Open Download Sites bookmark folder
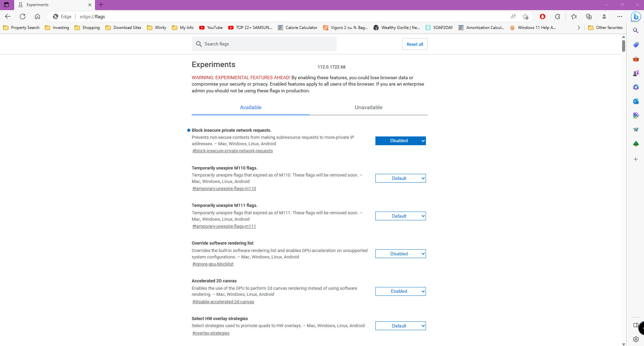Viewport: 644px width, 346px height. pyautogui.click(x=123, y=28)
